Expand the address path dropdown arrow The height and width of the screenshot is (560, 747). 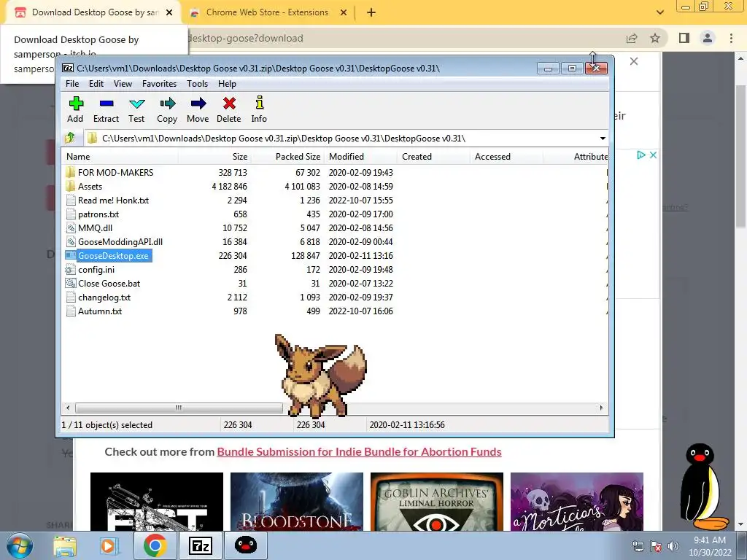tap(603, 138)
